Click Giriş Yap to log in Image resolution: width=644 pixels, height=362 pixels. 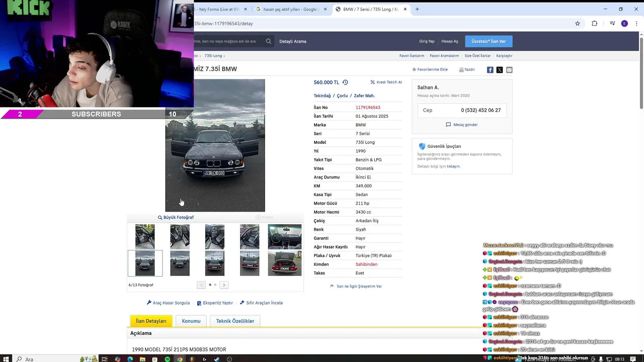click(x=427, y=41)
